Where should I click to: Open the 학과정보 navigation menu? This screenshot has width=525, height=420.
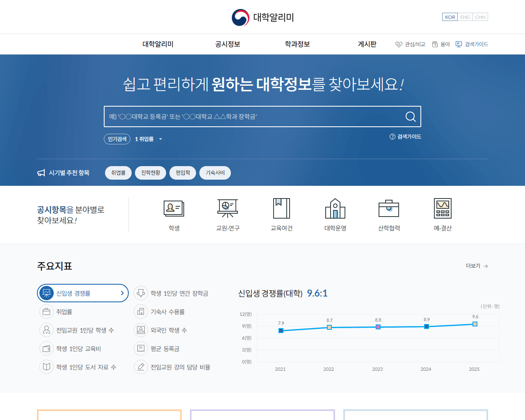pyautogui.click(x=297, y=44)
